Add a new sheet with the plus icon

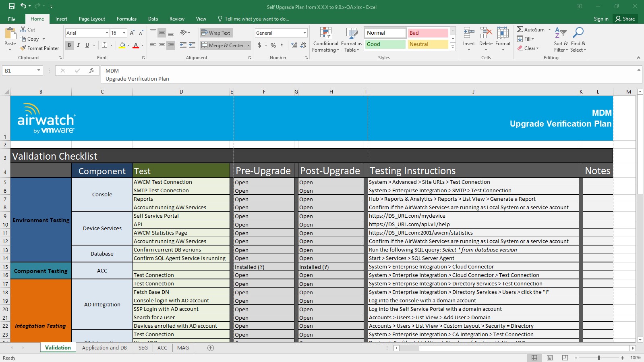coord(211,348)
